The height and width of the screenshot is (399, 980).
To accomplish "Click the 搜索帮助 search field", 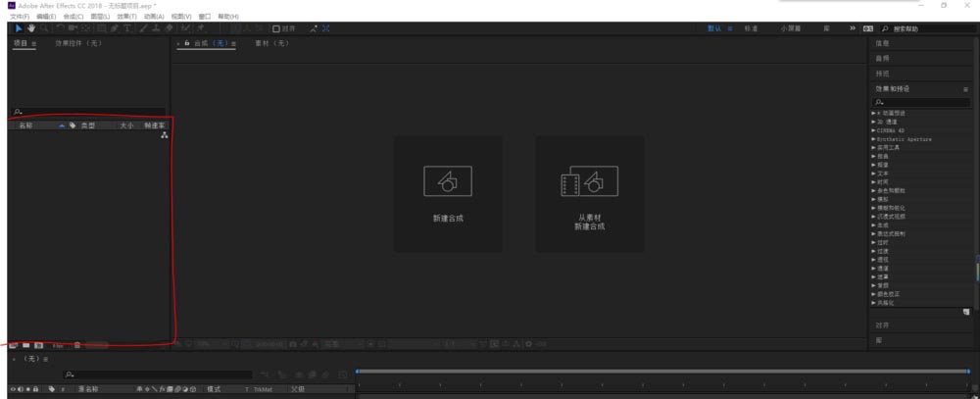I will (x=921, y=28).
